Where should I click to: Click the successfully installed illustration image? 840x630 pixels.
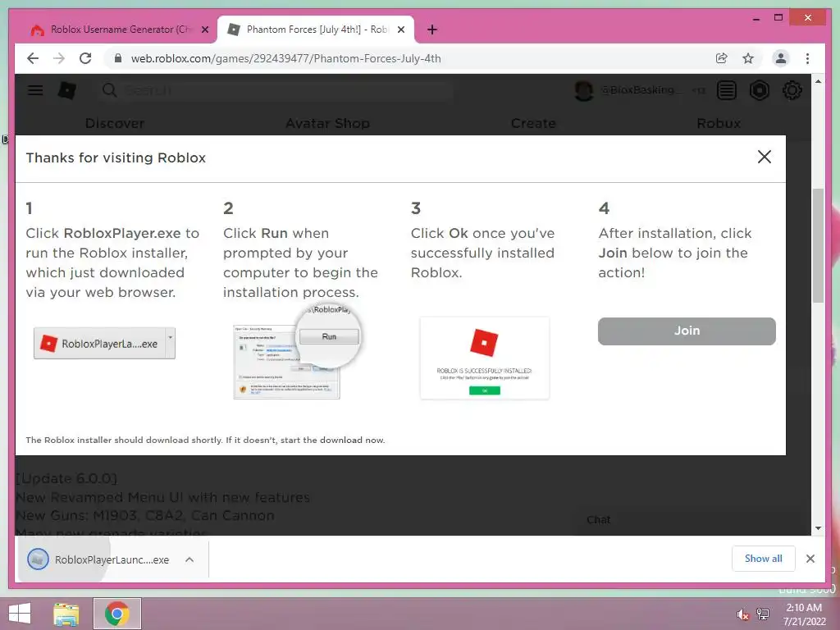click(x=485, y=358)
